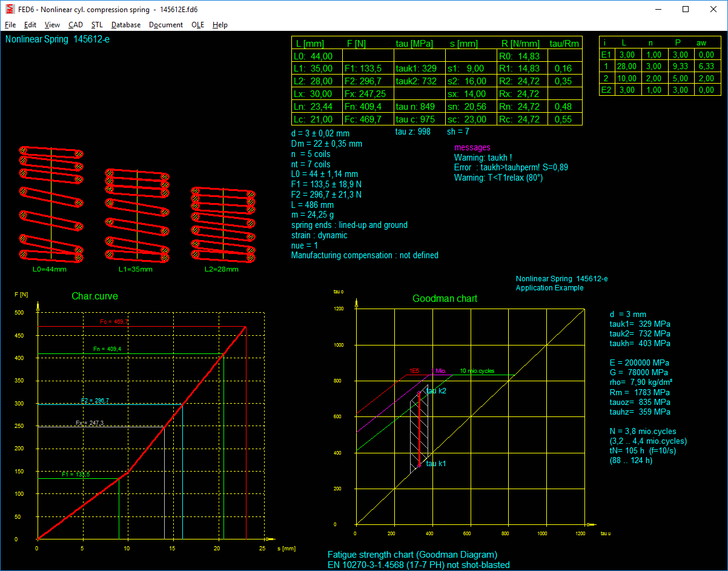Click the spring drawing labeled L0=44mm

tap(51, 203)
